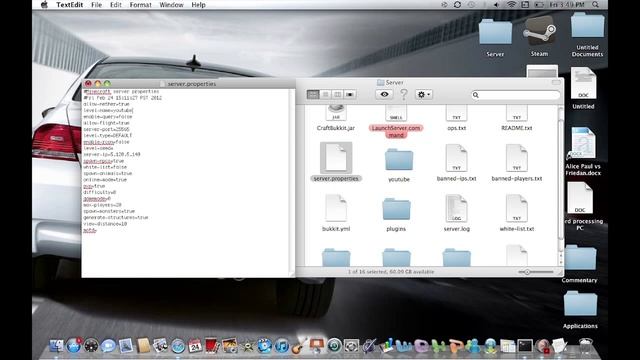The height and width of the screenshot is (360, 640).
Task: Open the File menu
Action: pos(96,5)
